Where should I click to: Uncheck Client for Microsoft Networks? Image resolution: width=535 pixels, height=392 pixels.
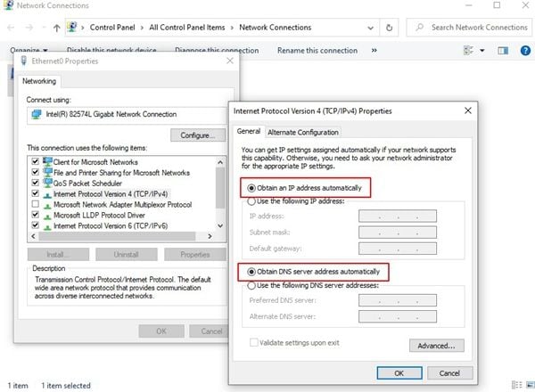[x=35, y=161]
